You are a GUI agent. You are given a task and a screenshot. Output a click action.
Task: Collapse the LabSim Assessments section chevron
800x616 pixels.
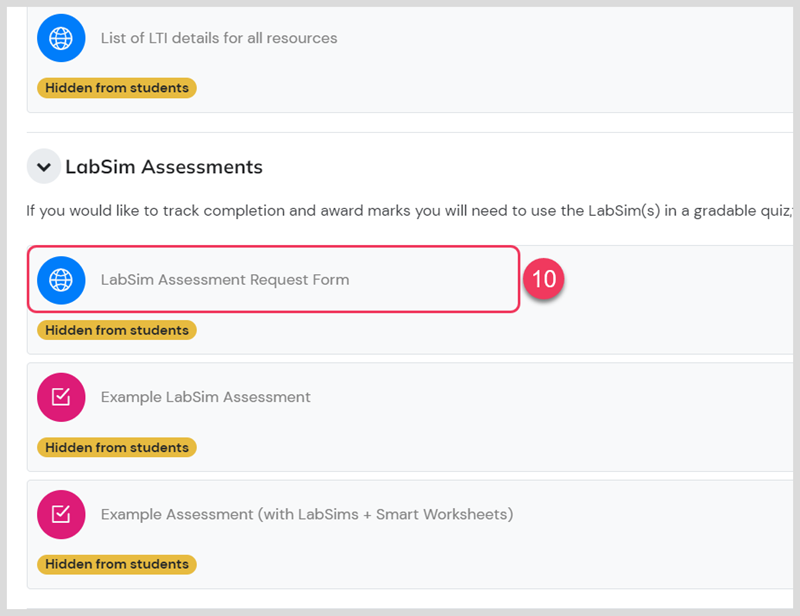44,166
